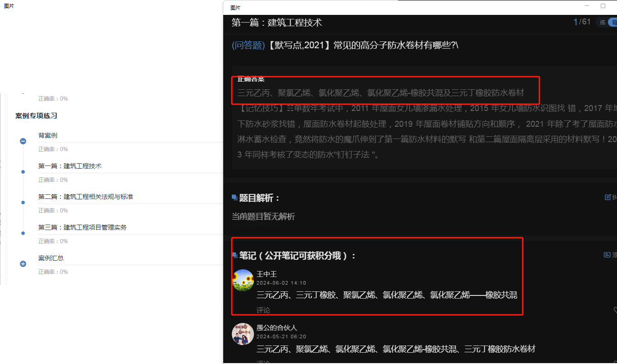Viewport: 617px width, 364px height.
Task: Open 王中王's sunflower avatar
Action: [243, 280]
